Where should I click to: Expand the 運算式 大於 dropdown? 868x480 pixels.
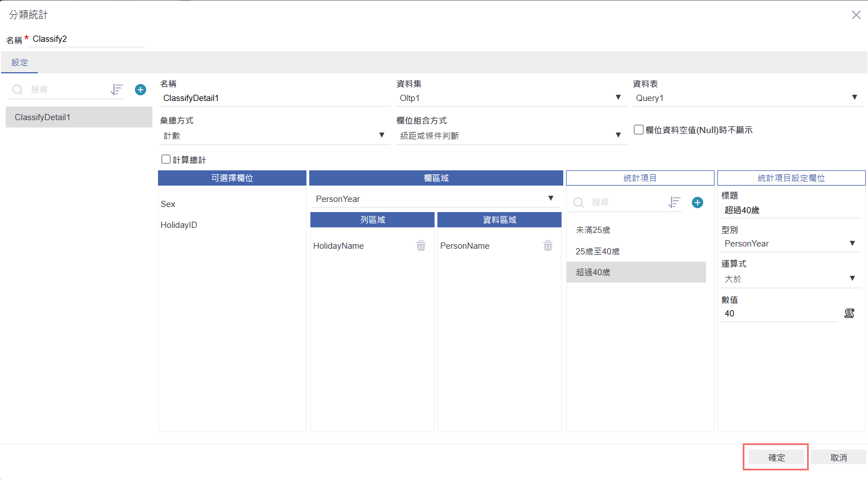pos(790,279)
